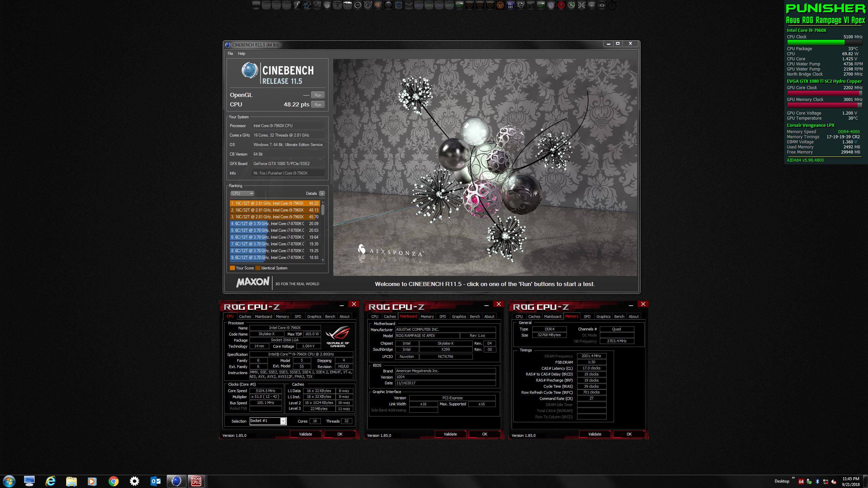Switch to Cinebench taskbar icon
This screenshot has height=488, width=868.
pos(176,482)
